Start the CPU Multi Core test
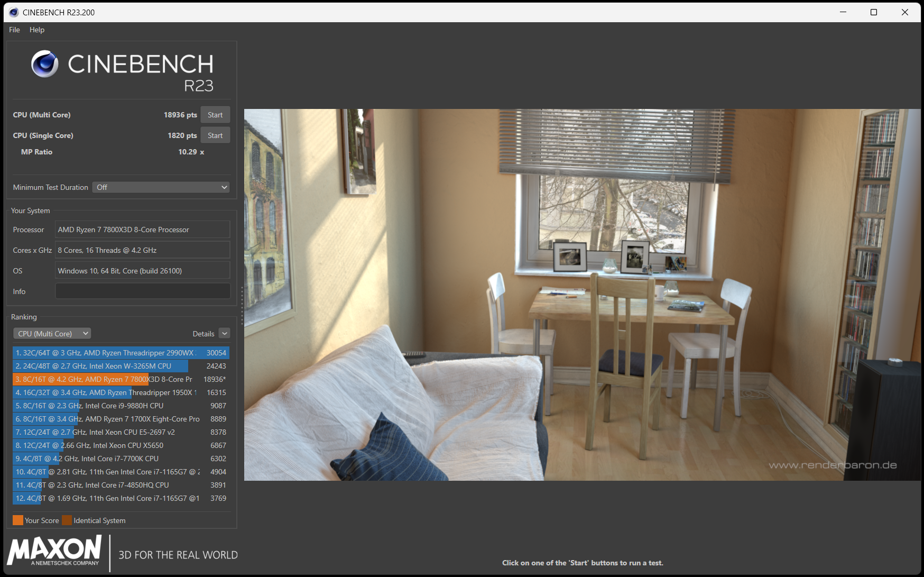924x577 pixels. (215, 115)
